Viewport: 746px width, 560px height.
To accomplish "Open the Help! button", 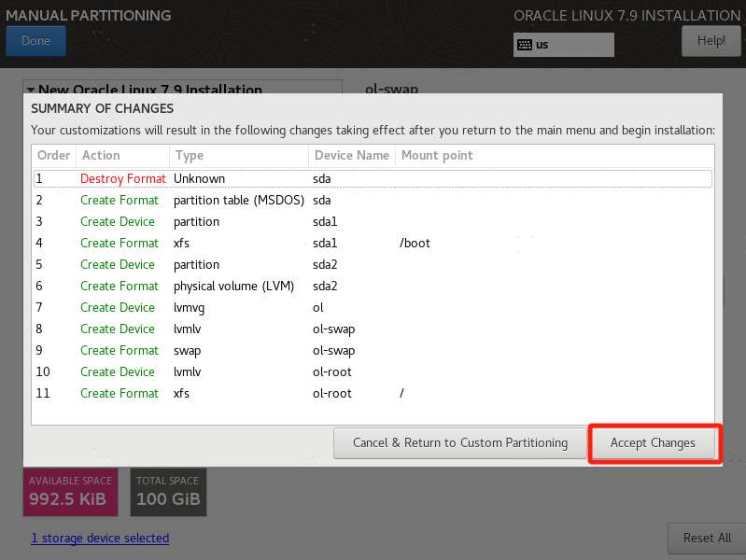I will (x=711, y=41).
